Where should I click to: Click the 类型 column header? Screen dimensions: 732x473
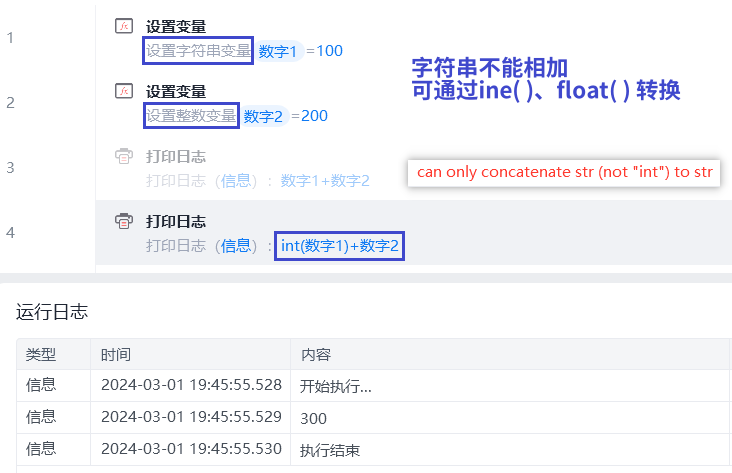pyautogui.click(x=41, y=354)
